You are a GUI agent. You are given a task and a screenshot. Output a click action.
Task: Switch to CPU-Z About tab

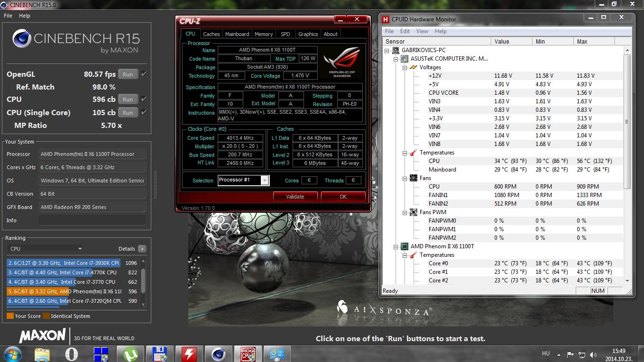331,34
